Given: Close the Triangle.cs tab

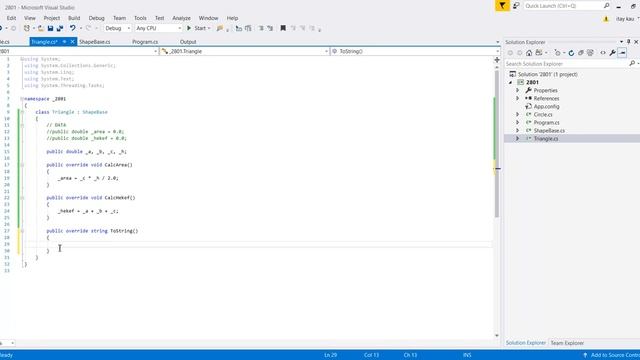Looking at the screenshot, I should 72,42.
